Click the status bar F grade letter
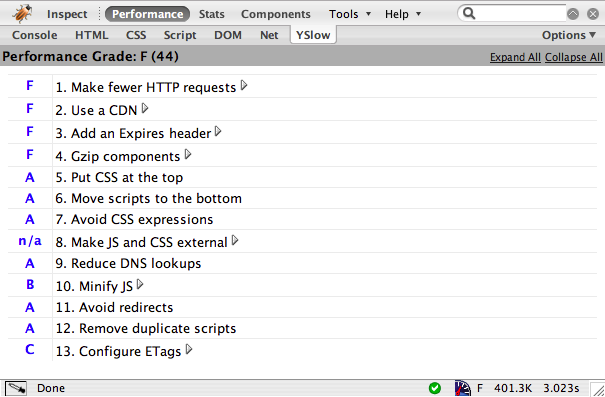The width and height of the screenshot is (605, 397). coord(480,388)
